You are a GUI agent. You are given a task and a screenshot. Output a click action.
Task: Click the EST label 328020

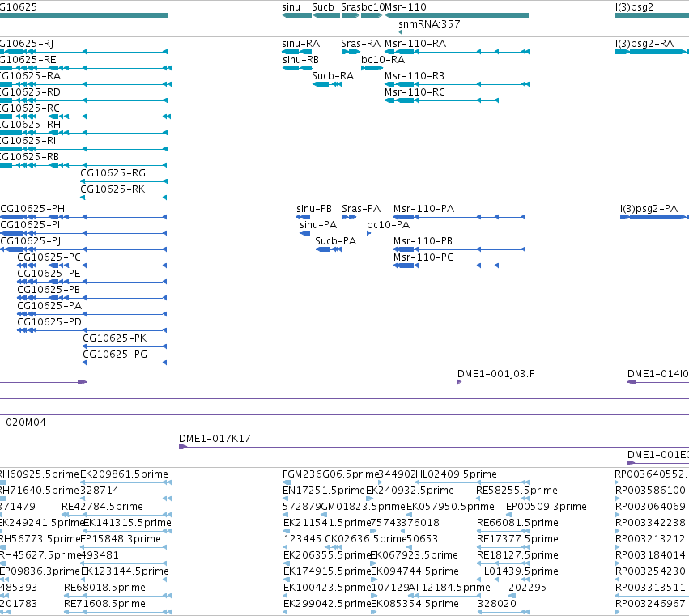(x=497, y=604)
